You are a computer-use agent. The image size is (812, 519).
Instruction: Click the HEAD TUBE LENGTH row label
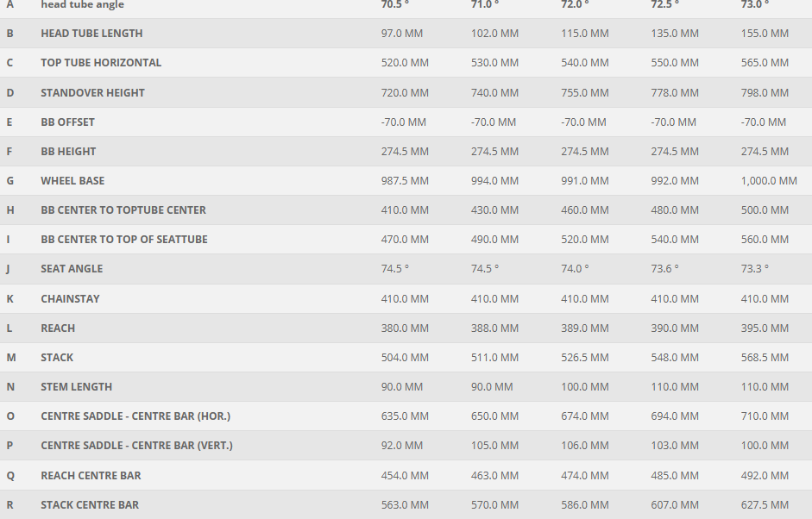pos(91,34)
